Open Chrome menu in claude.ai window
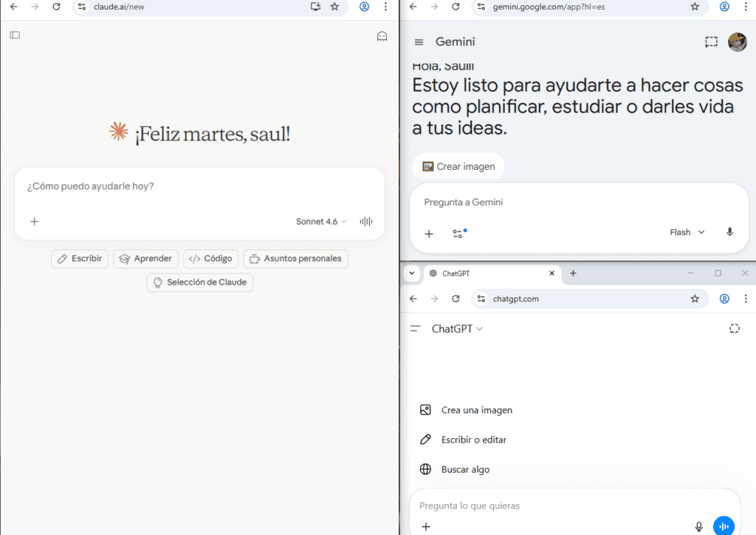The image size is (756, 535). click(x=385, y=7)
